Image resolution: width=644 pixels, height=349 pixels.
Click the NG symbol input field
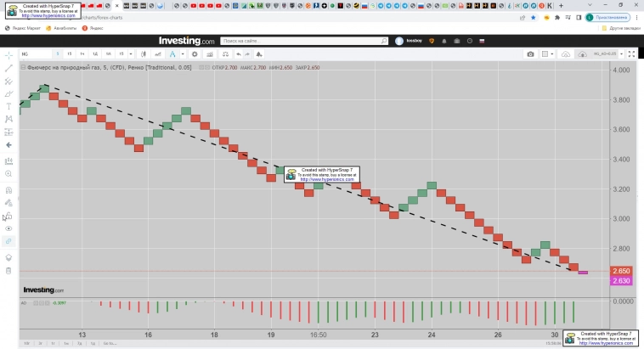point(36,54)
